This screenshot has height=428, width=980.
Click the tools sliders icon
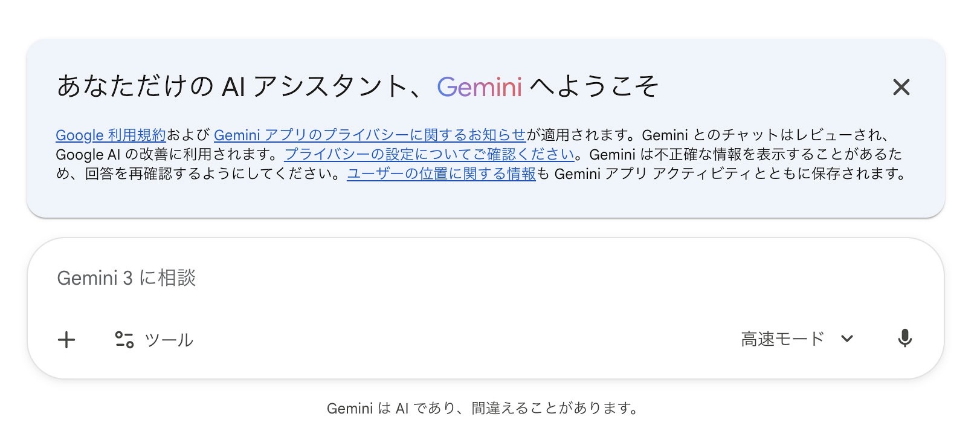124,340
